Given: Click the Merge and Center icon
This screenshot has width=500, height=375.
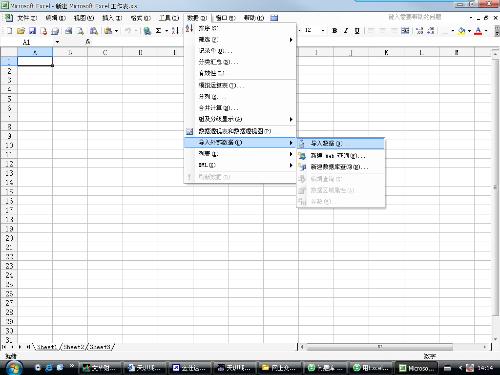Looking at the screenshot, I should pyautogui.click(x=405, y=31).
